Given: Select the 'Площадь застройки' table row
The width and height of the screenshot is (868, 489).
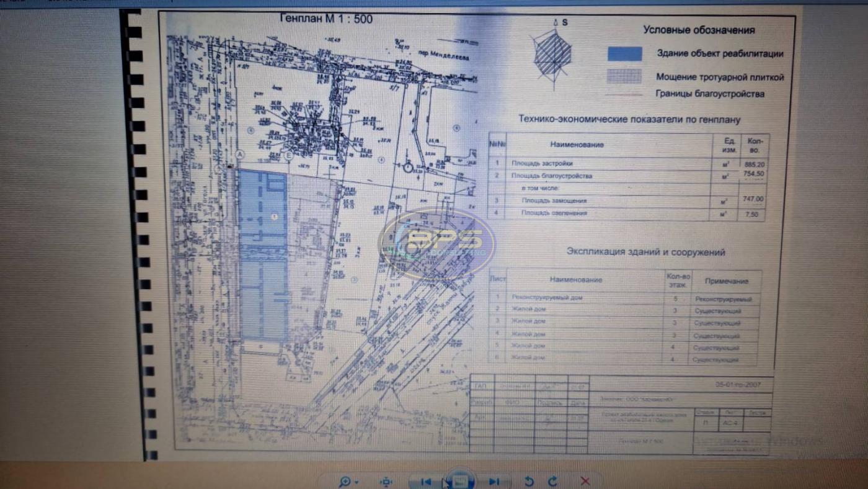Looking at the screenshot, I should click(626, 164).
